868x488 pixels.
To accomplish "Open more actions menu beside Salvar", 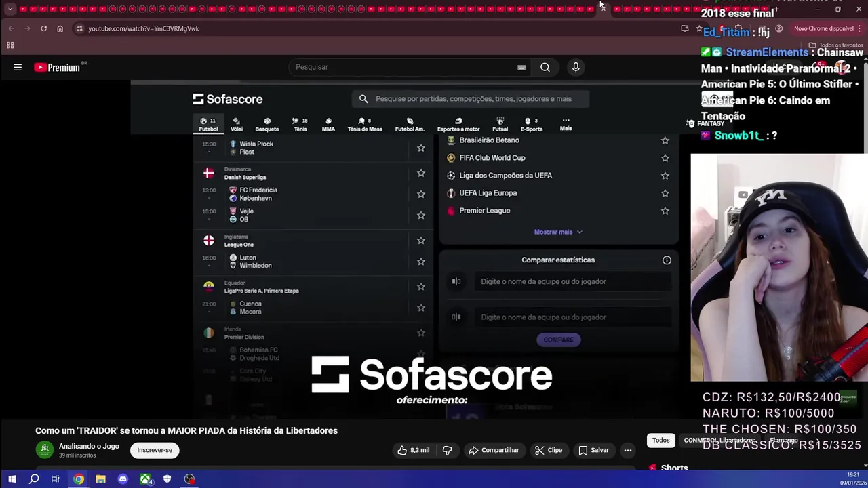I will (628, 450).
